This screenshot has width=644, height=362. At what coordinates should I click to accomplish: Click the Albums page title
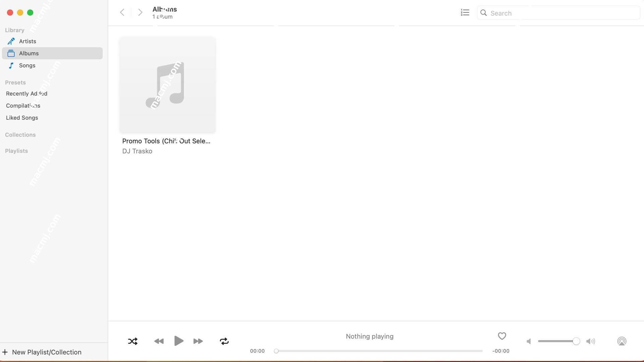165,9
